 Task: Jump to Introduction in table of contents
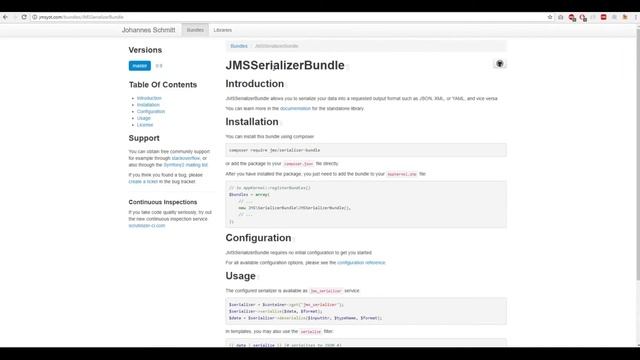coord(149,98)
